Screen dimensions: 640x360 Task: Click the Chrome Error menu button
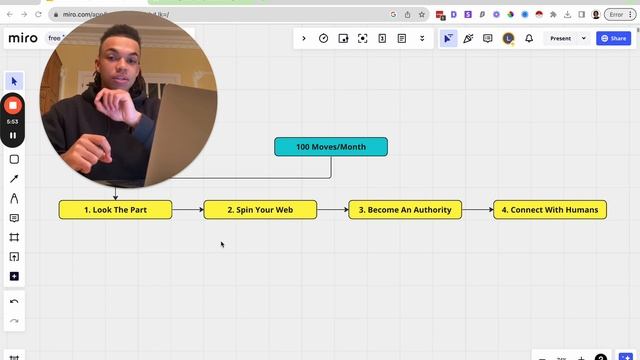pos(620,14)
